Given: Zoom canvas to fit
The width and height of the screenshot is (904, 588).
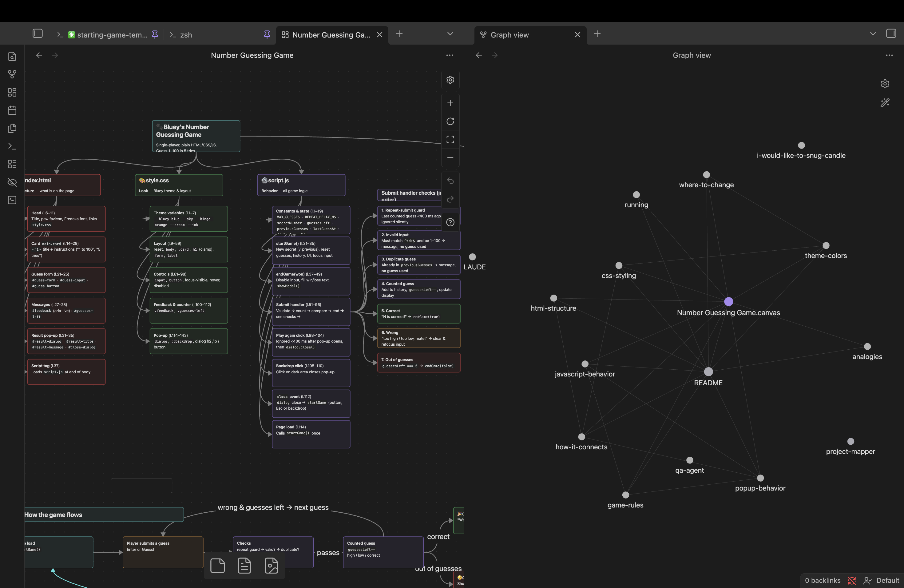Looking at the screenshot, I should tap(450, 139).
